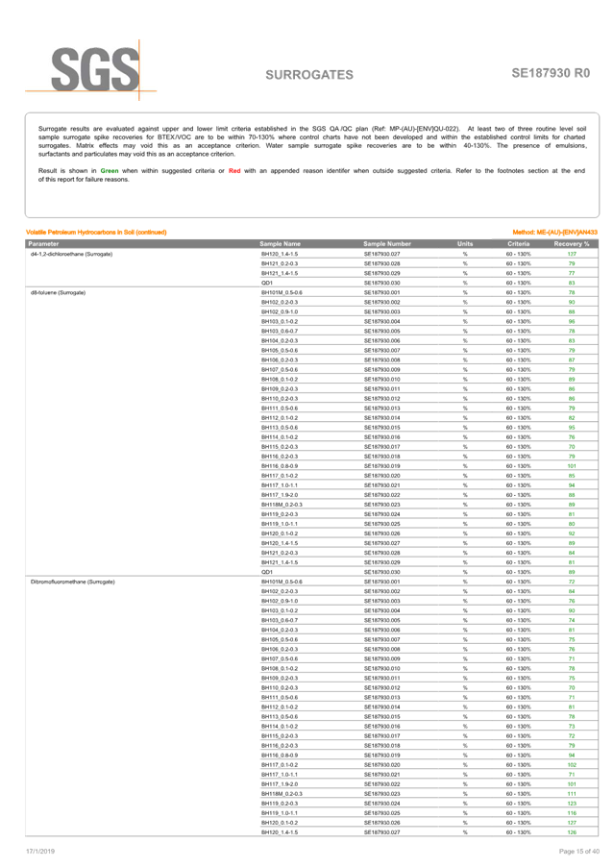
Task: Click recovery value 82 for BH112_0.1-0.2
Action: (572, 418)
